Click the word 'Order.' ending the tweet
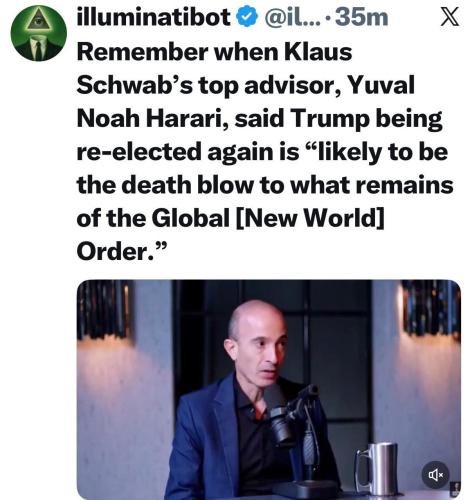The height and width of the screenshot is (500, 472). coord(112,252)
